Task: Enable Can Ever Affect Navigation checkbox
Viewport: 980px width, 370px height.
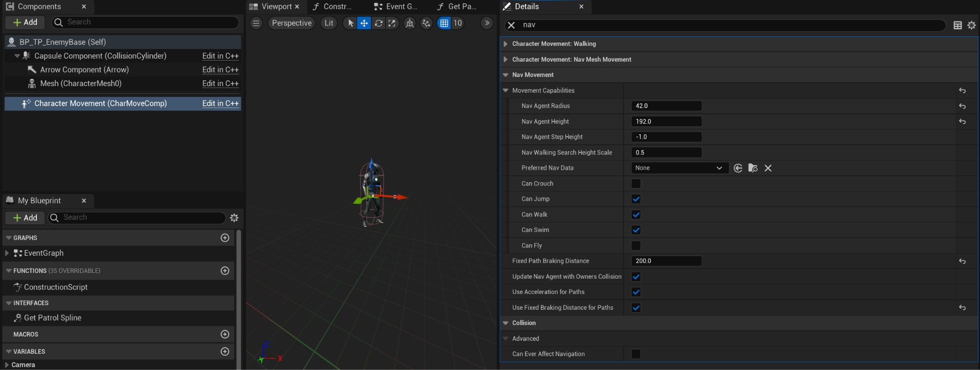Action: pos(636,354)
